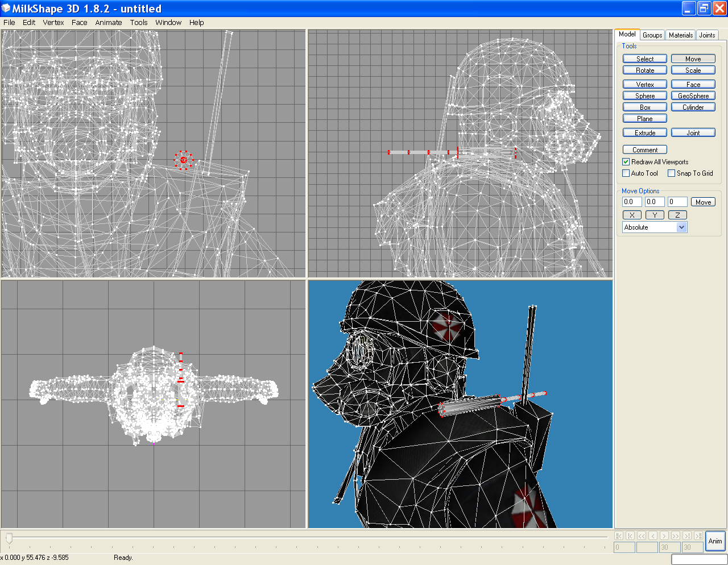Click the last-frame playback button
This screenshot has height=565, width=728.
(x=698, y=535)
